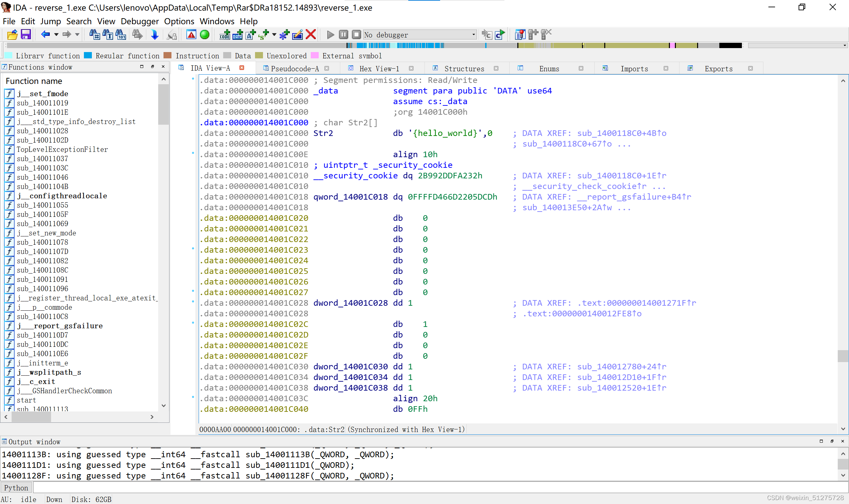Pause the process with the pause button
849x504 pixels.
343,34
